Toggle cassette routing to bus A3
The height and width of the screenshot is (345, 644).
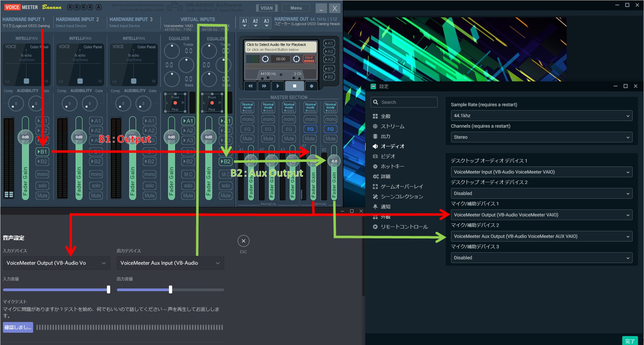[329, 59]
